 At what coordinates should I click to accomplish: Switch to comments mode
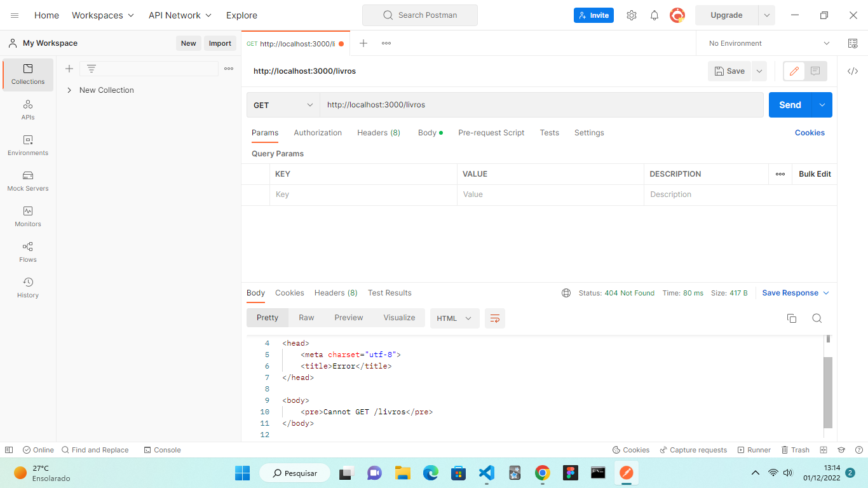(x=815, y=72)
